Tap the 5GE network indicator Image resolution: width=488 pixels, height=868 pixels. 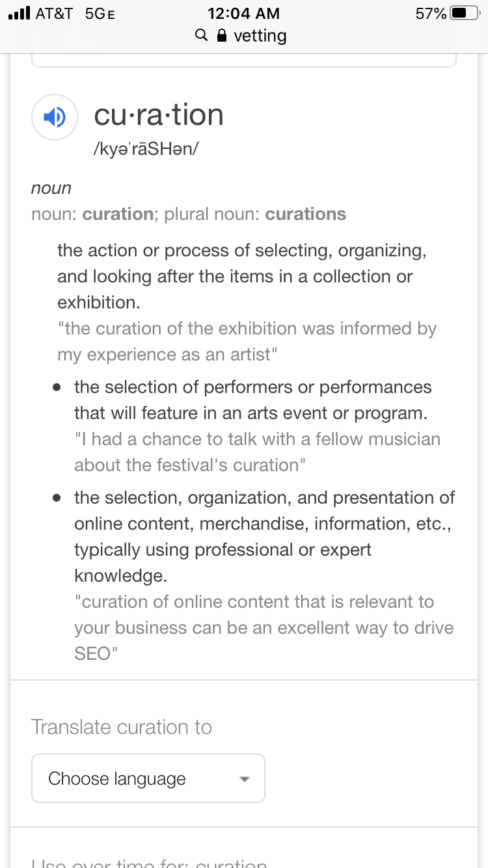pyautogui.click(x=100, y=13)
